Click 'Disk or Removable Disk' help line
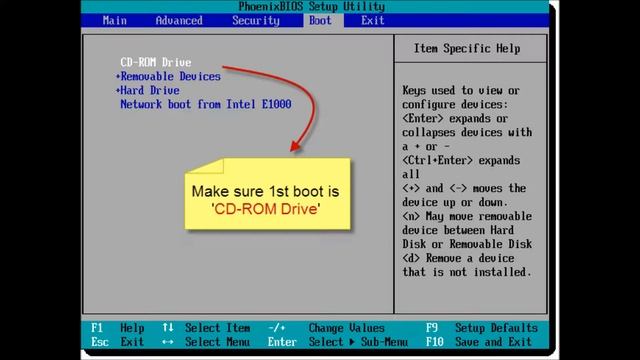640x360 pixels. click(x=467, y=244)
